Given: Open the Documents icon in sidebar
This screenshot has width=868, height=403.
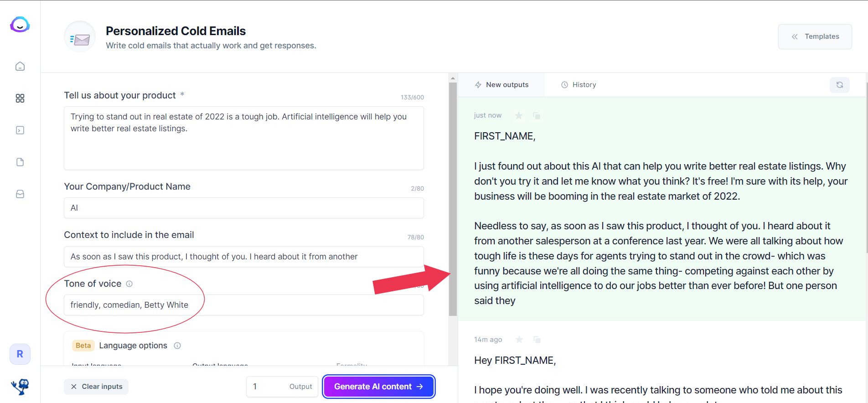Looking at the screenshot, I should 20,162.
